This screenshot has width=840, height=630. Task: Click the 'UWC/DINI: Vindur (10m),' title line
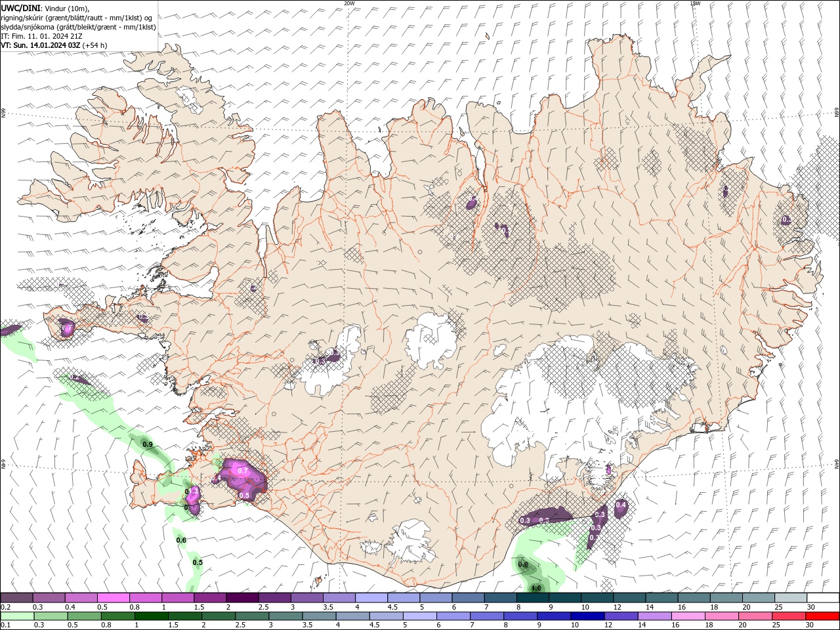coord(45,8)
